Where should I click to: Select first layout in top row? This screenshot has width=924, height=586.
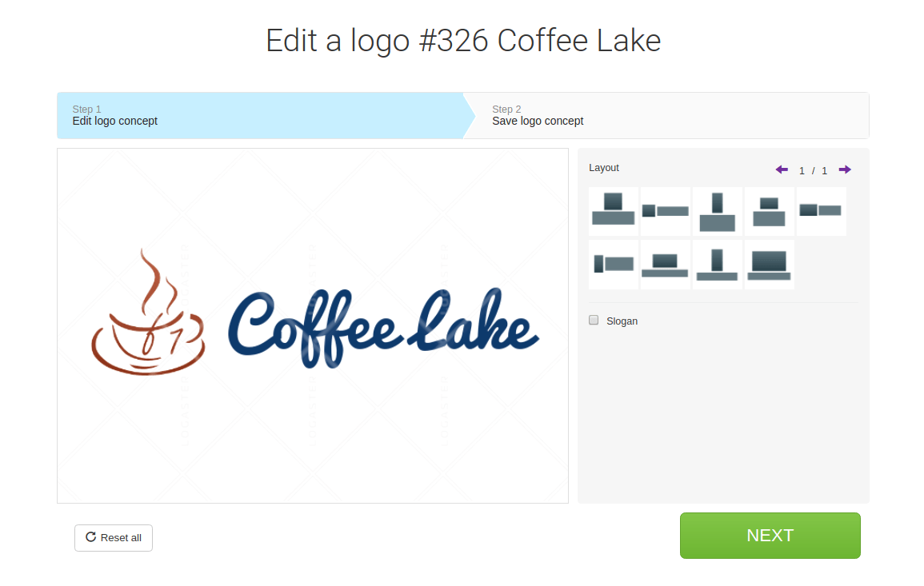coord(614,211)
